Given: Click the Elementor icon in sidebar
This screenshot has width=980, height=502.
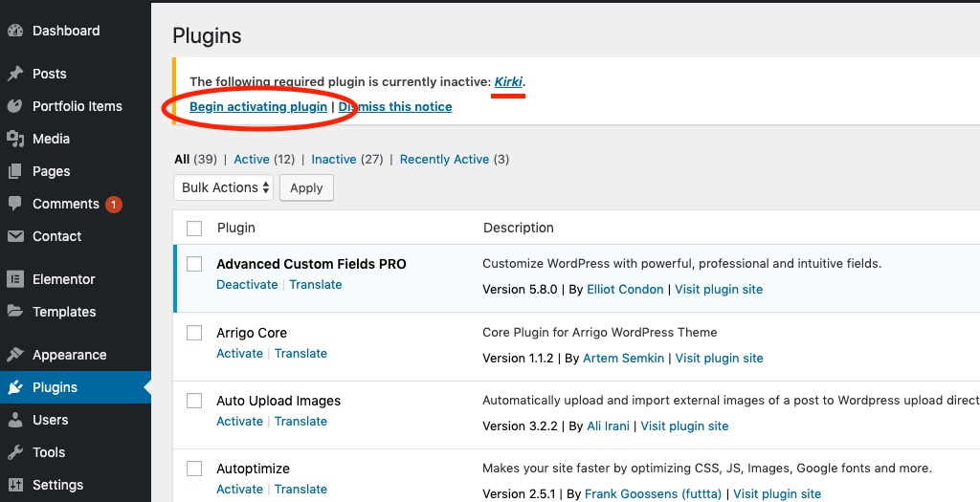Looking at the screenshot, I should (15, 279).
